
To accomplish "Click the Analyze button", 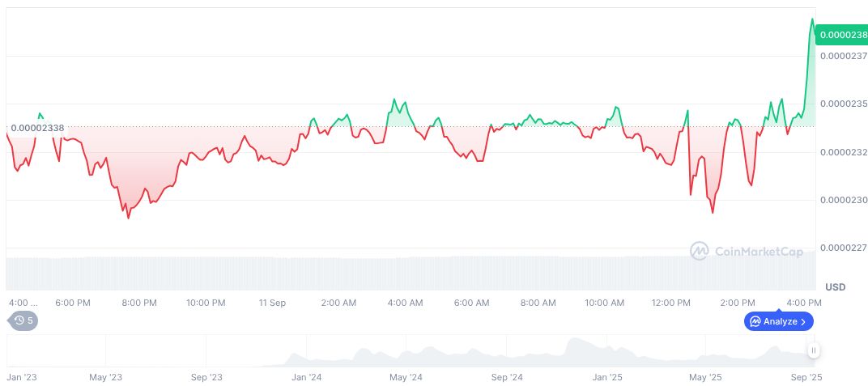I will 778,321.
